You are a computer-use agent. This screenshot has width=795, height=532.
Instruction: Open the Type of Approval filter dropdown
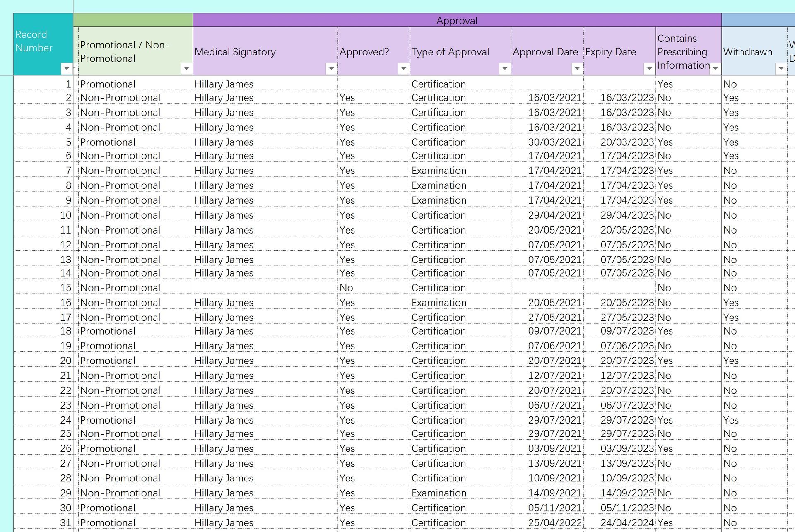[x=504, y=68]
